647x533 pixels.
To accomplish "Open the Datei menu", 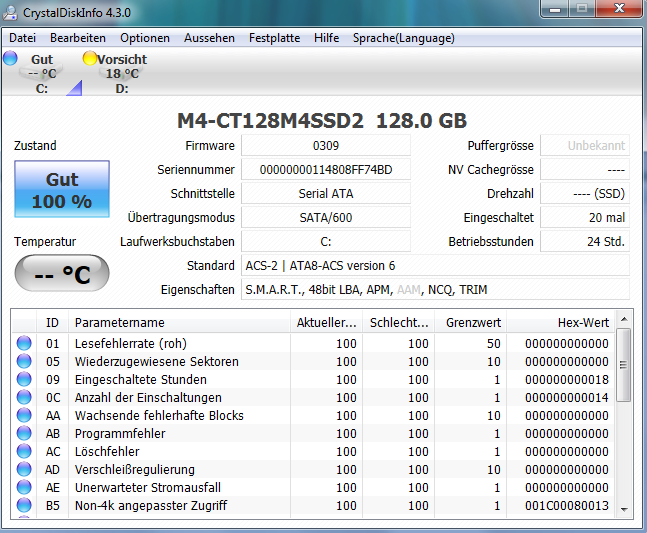I will click(x=23, y=38).
